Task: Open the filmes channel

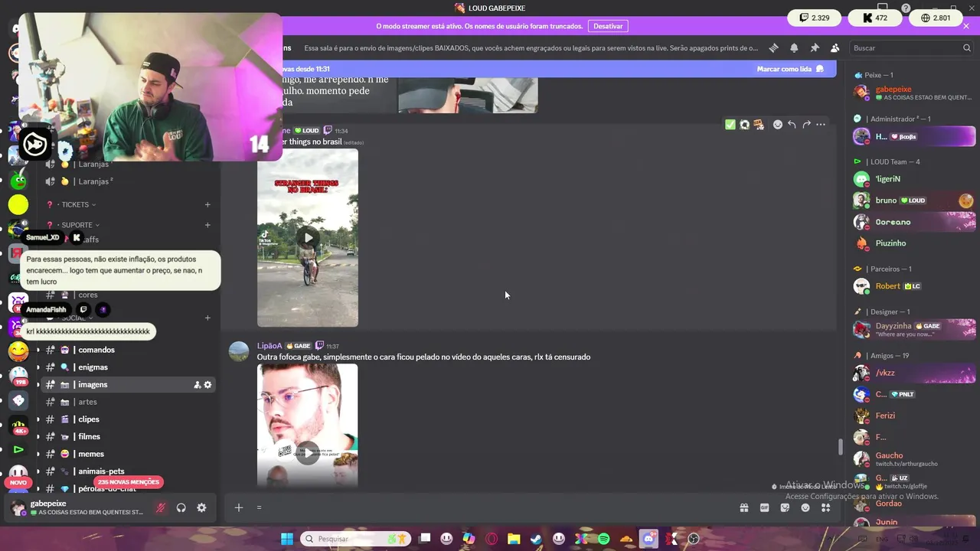Action: click(129, 437)
